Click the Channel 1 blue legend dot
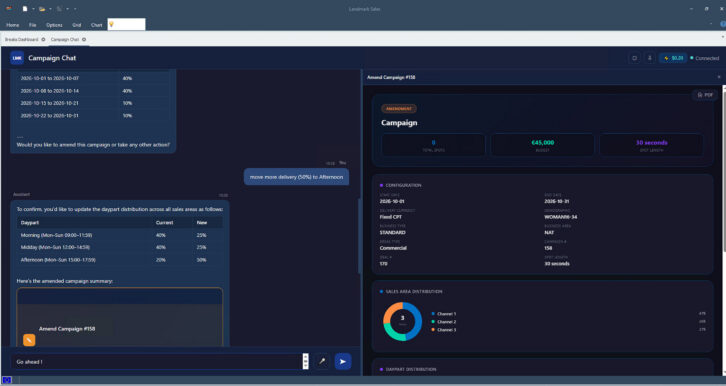726x386 pixels. pyautogui.click(x=433, y=314)
